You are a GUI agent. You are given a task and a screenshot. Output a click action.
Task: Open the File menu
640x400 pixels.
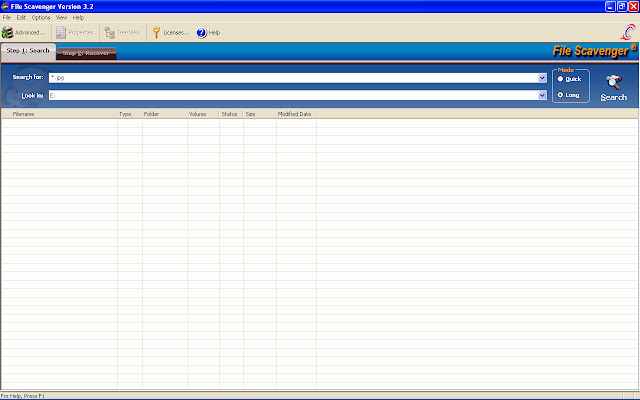point(7,18)
